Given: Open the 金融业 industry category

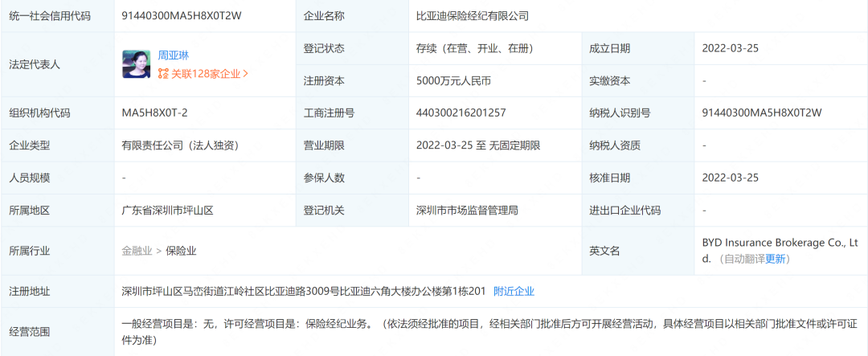Looking at the screenshot, I should coord(137,251).
